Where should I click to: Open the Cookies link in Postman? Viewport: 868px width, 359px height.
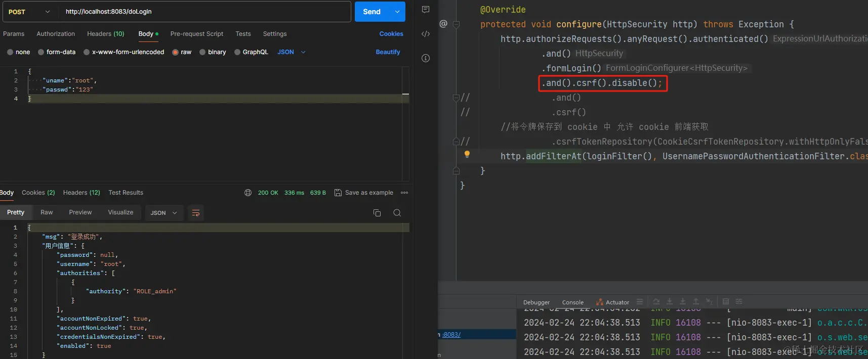tap(391, 34)
